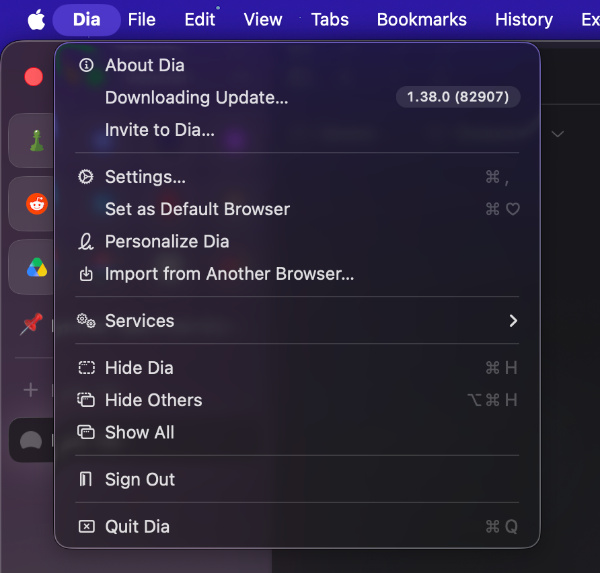Choose Personalize Dia
The height and width of the screenshot is (573, 600).
(x=297, y=242)
